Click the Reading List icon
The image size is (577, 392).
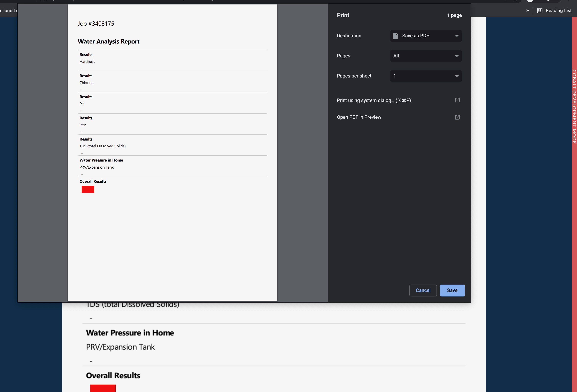pos(539,10)
